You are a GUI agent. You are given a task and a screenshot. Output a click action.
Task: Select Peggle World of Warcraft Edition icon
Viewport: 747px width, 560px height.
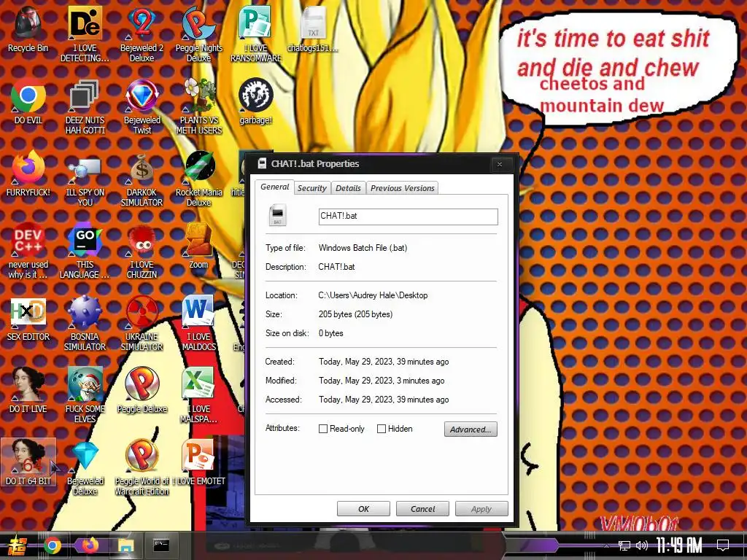click(142, 467)
